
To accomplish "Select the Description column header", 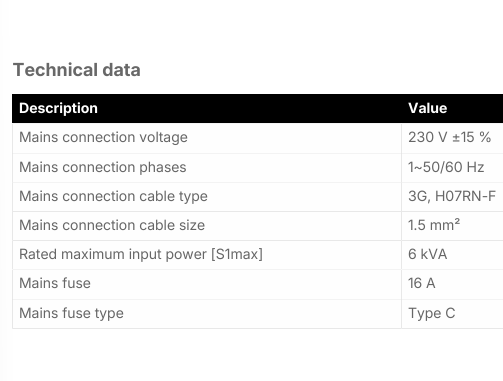I will (x=58, y=108).
